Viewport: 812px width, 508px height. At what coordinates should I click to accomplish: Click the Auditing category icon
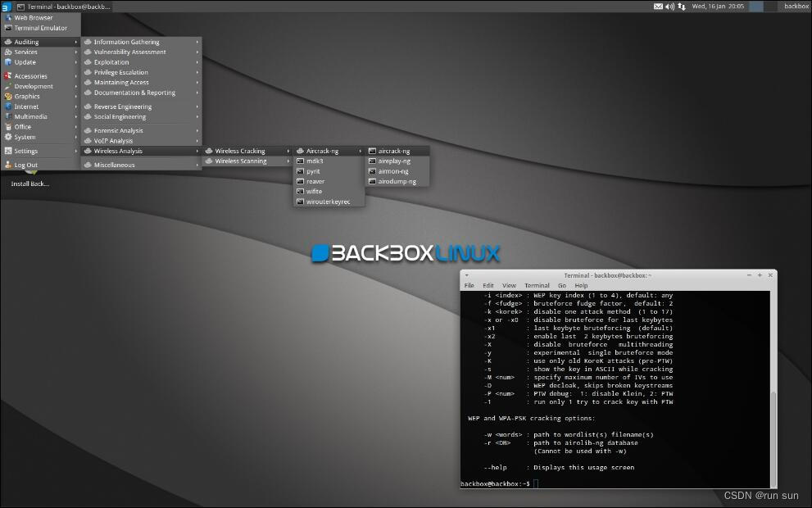pyautogui.click(x=8, y=42)
